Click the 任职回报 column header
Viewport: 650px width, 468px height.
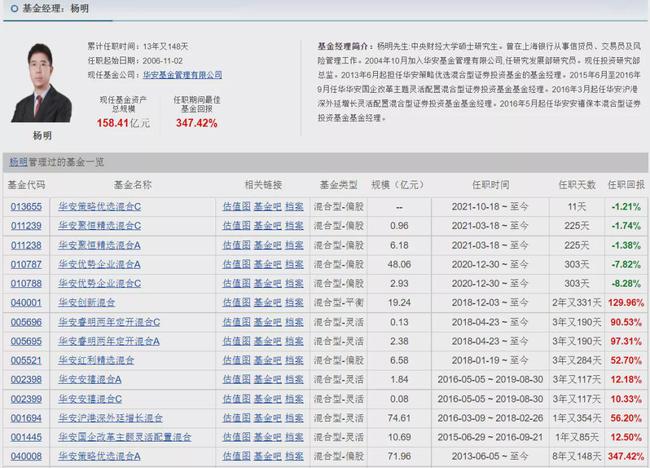pos(626,185)
